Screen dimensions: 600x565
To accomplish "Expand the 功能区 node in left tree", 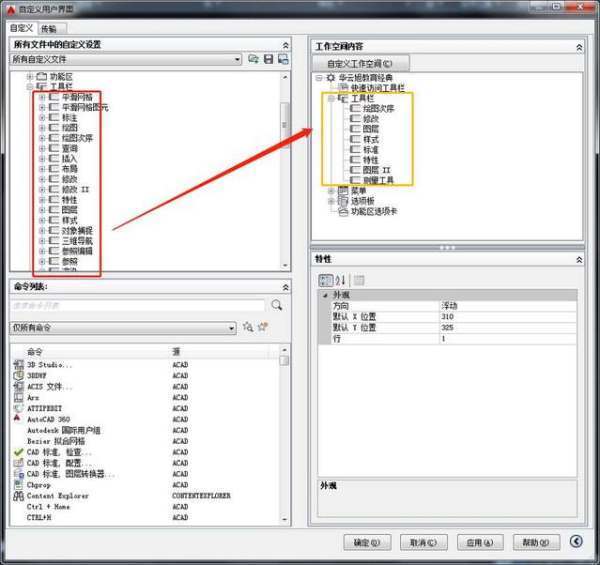I will click(x=29, y=77).
